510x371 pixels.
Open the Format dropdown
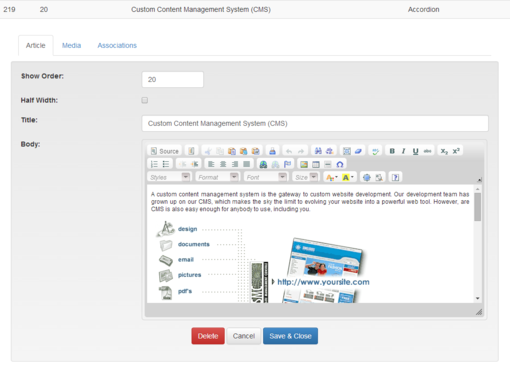pos(217,177)
